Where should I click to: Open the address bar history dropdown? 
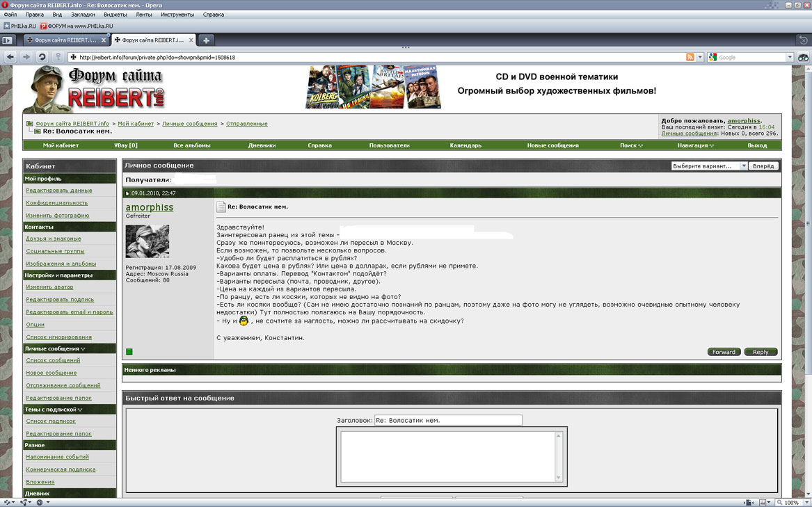[700, 57]
